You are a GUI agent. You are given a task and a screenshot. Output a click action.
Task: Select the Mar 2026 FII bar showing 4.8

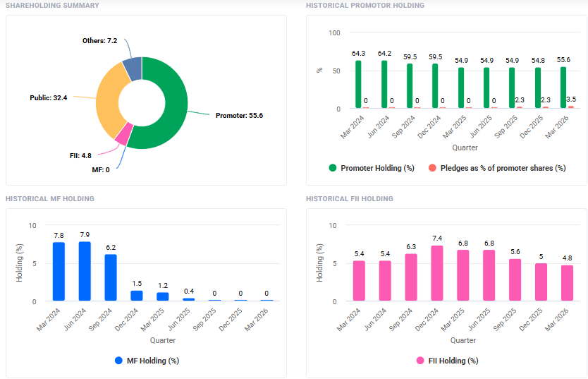click(x=567, y=284)
